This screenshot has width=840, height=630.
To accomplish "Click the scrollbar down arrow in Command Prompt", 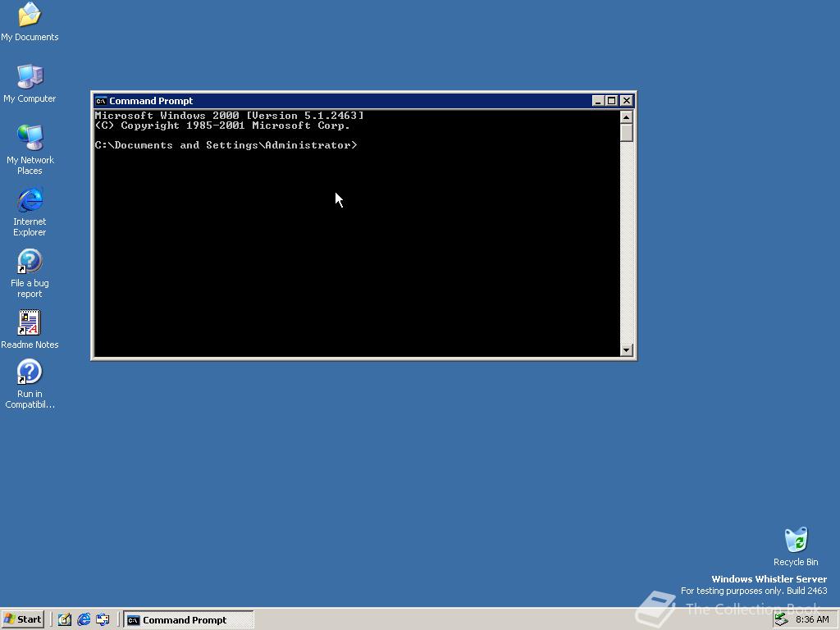I will 626,350.
